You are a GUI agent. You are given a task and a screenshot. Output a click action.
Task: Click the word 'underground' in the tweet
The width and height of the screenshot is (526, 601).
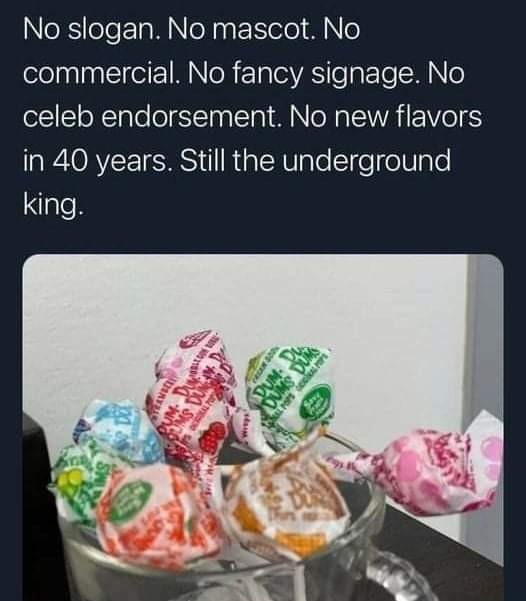(x=367, y=161)
